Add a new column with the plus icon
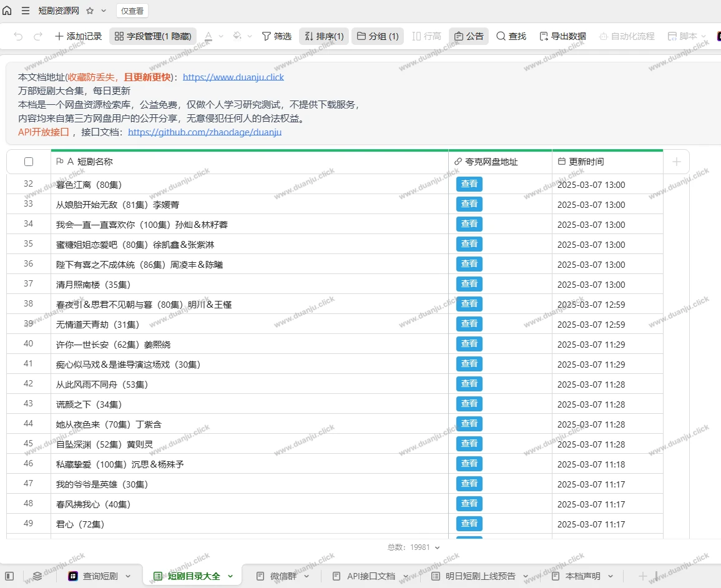Image resolution: width=721 pixels, height=588 pixels. (677, 162)
